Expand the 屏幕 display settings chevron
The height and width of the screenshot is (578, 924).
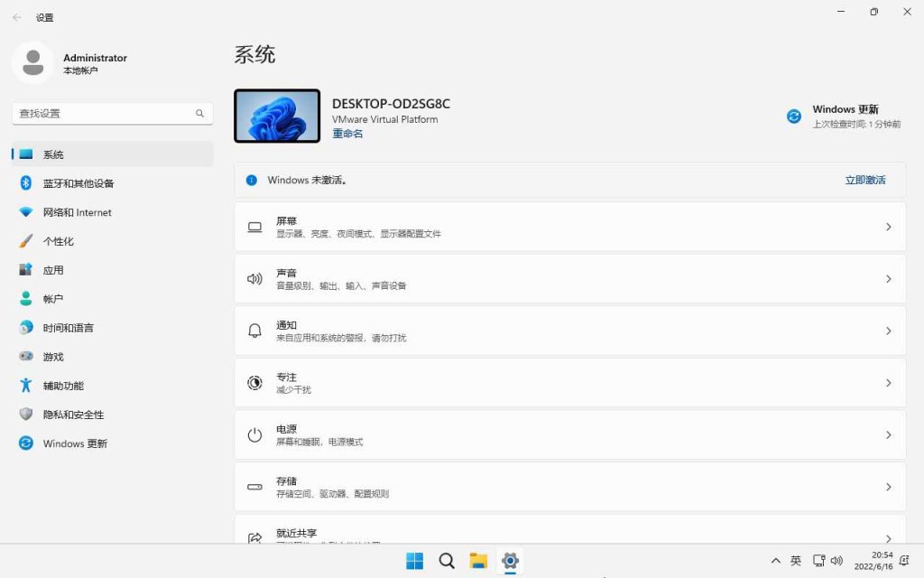point(888,227)
